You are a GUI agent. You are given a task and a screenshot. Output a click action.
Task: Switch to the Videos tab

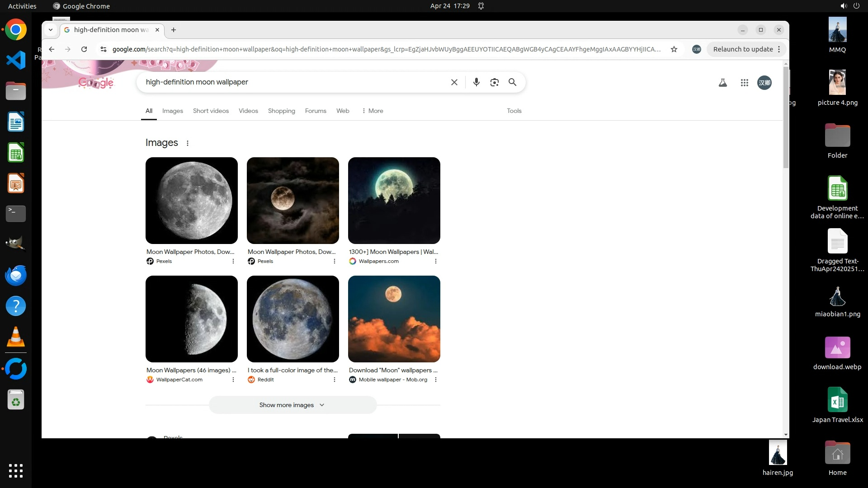pyautogui.click(x=248, y=111)
